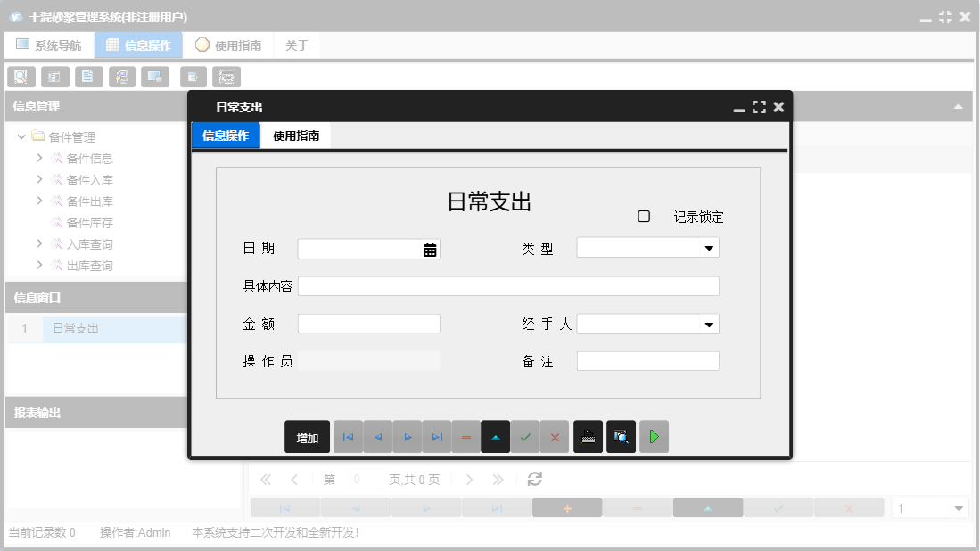The height and width of the screenshot is (551, 980).
Task: Click the red cancel cross icon
Action: tap(555, 436)
